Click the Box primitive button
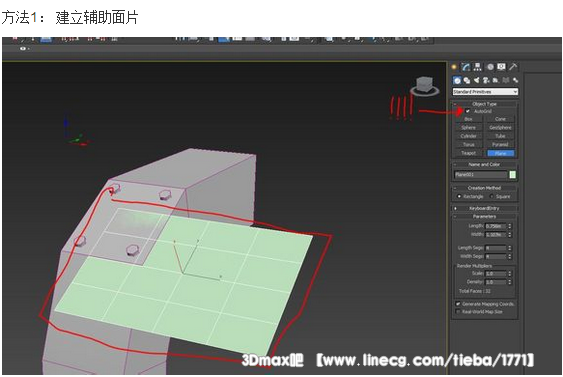Viewport: 563px width, 377px height. tap(468, 119)
